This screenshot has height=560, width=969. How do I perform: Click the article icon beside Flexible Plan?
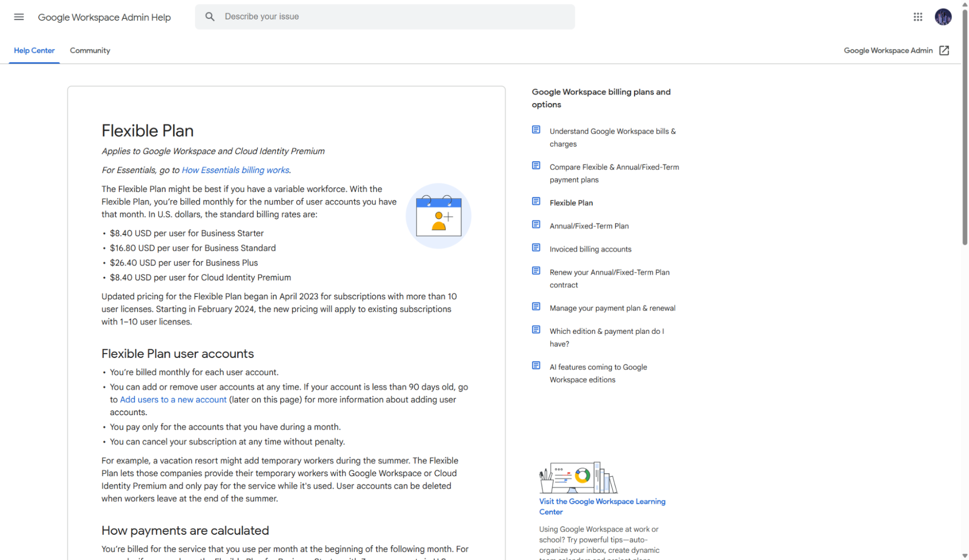536,201
